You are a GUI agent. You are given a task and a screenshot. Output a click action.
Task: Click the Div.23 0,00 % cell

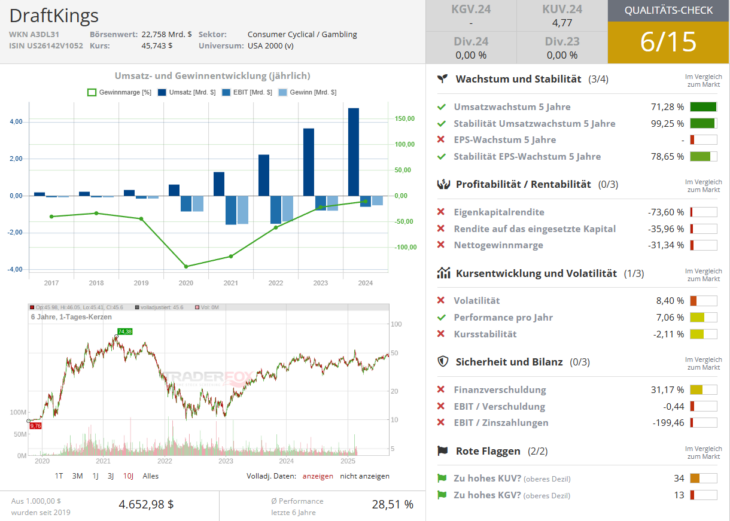(x=562, y=48)
